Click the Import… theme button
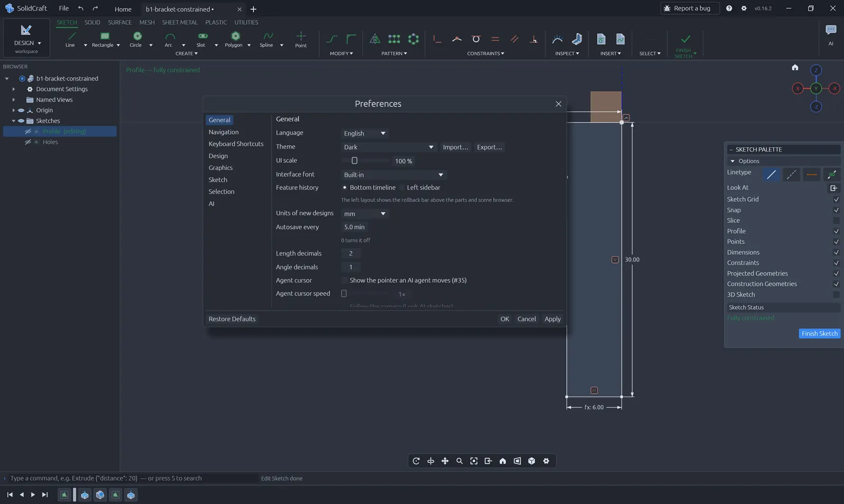Image resolution: width=844 pixels, height=504 pixels. (x=456, y=147)
